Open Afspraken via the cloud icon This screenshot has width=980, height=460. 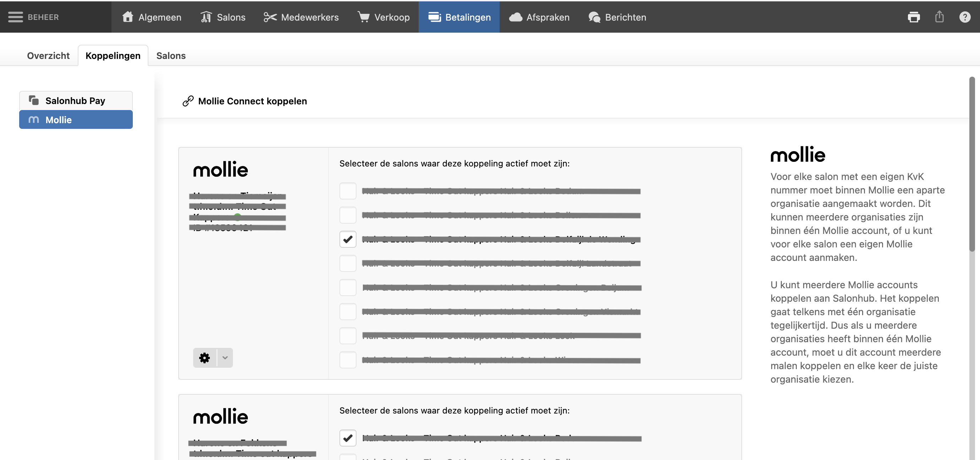click(516, 17)
